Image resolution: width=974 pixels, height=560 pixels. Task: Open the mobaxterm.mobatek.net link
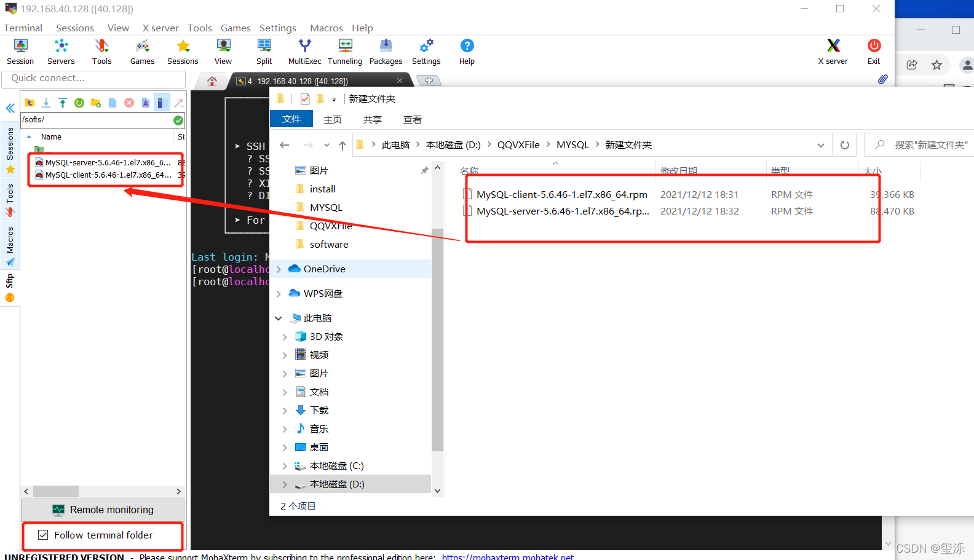coord(508,557)
